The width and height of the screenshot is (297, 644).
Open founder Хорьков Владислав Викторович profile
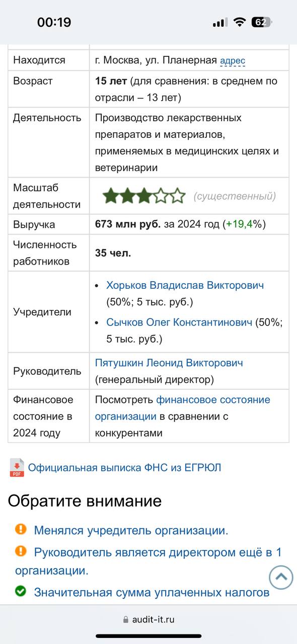[x=185, y=285]
